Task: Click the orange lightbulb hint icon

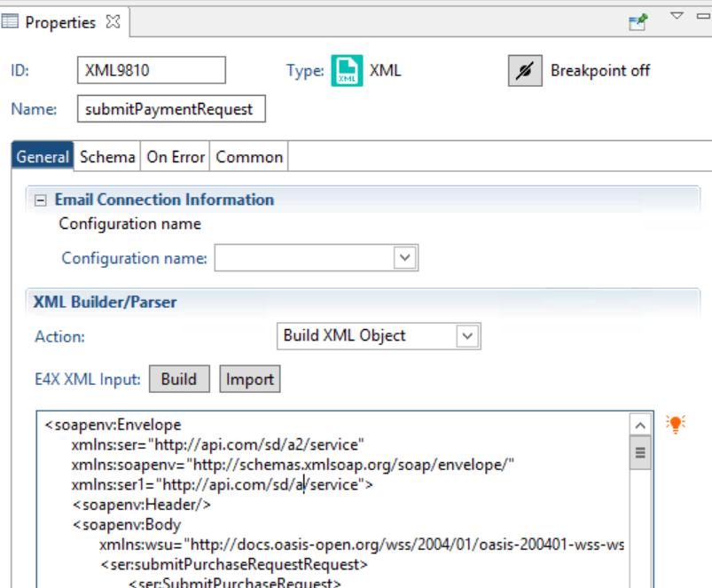Action: point(676,424)
